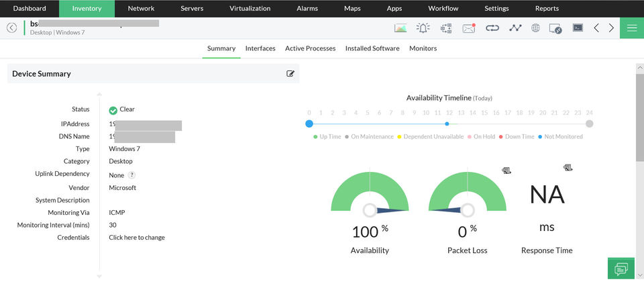Open the alarm bell icon
Viewport: 644px width, 286px height.
click(423, 28)
